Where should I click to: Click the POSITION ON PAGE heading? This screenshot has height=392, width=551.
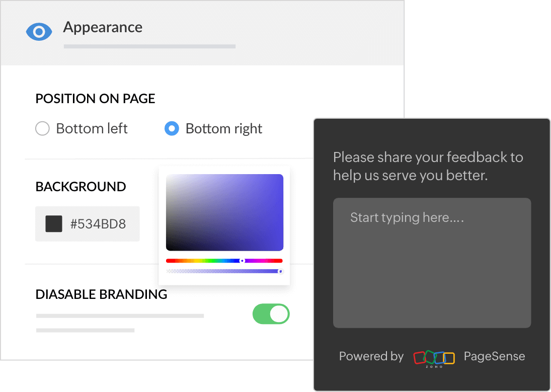point(95,99)
